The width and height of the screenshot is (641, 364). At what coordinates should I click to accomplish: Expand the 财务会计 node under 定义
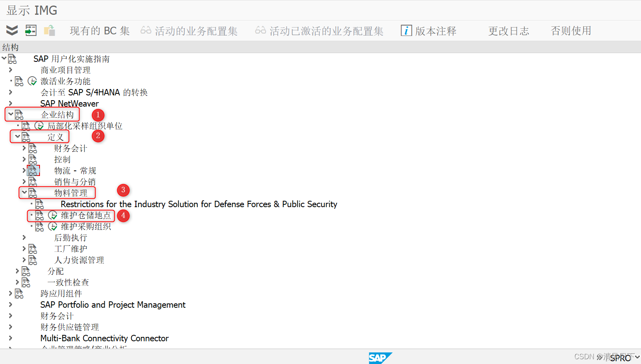point(24,148)
